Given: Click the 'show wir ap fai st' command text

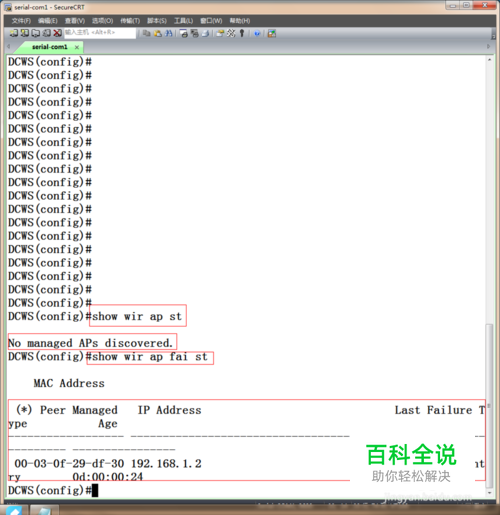Looking at the screenshot, I should pyautogui.click(x=150, y=357).
